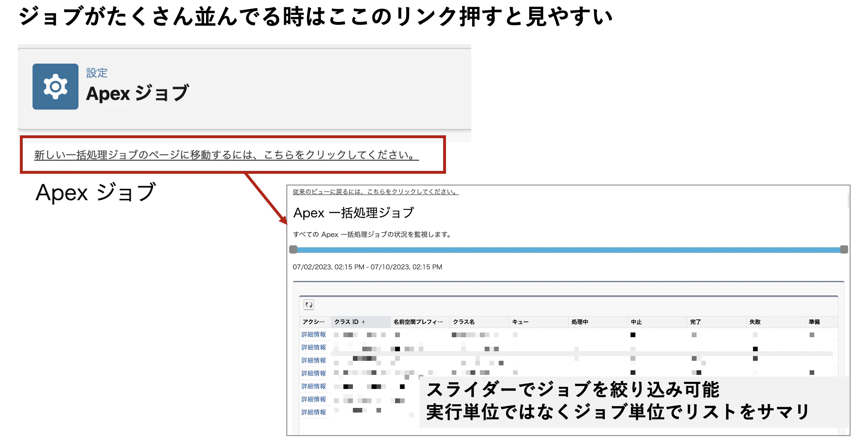Click the クラス名 column header
868x446 pixels.
479,322
